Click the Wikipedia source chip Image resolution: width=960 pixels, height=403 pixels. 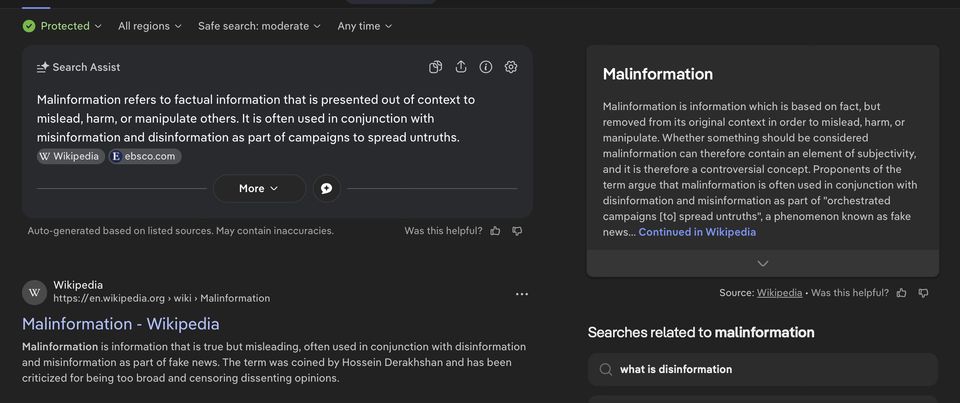point(70,156)
